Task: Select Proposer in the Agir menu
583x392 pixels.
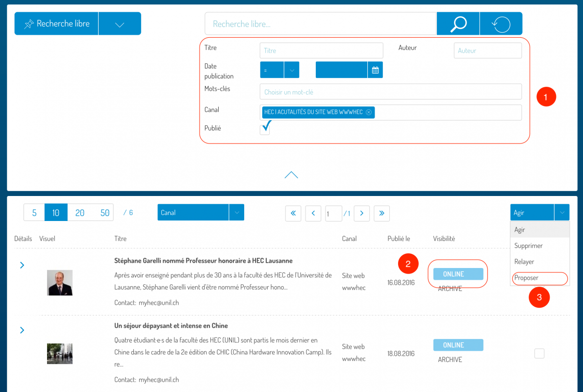Action: [x=527, y=278]
